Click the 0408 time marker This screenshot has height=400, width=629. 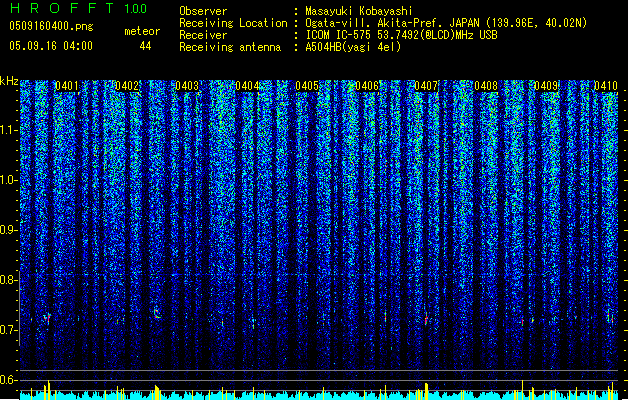pos(486,86)
